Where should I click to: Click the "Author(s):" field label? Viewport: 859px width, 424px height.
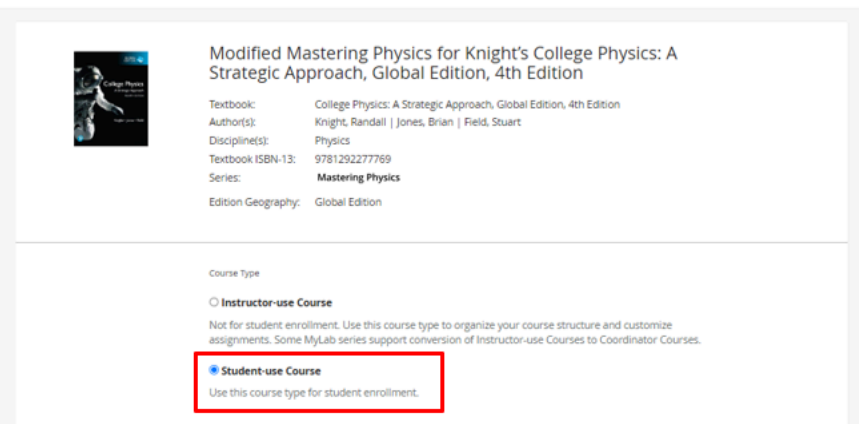(231, 122)
